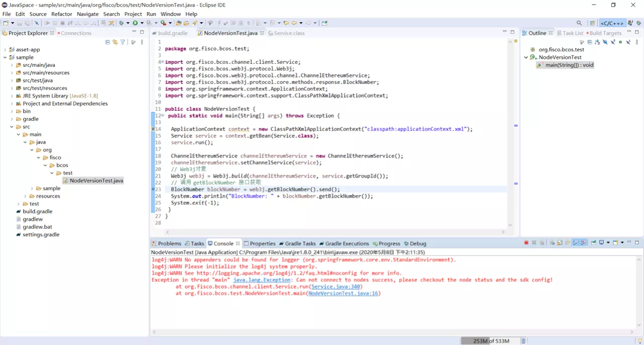
Task: Click the Pin Console icon
Action: 594,243
